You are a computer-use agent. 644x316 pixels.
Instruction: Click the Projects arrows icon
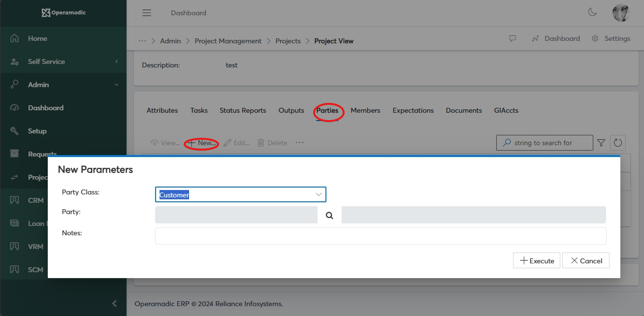click(15, 177)
